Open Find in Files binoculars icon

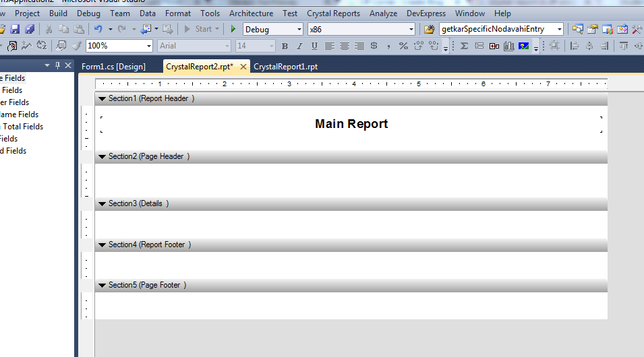coord(429,29)
